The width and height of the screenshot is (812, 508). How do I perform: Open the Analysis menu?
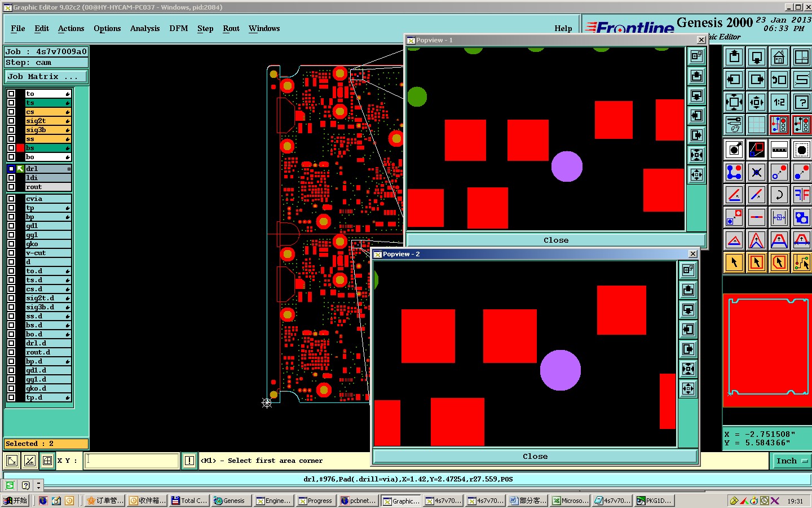point(145,28)
